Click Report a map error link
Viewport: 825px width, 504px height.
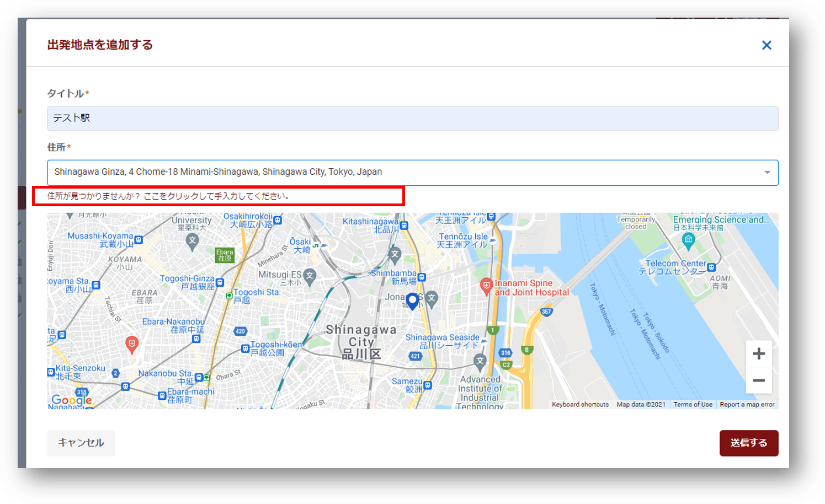[747, 405]
